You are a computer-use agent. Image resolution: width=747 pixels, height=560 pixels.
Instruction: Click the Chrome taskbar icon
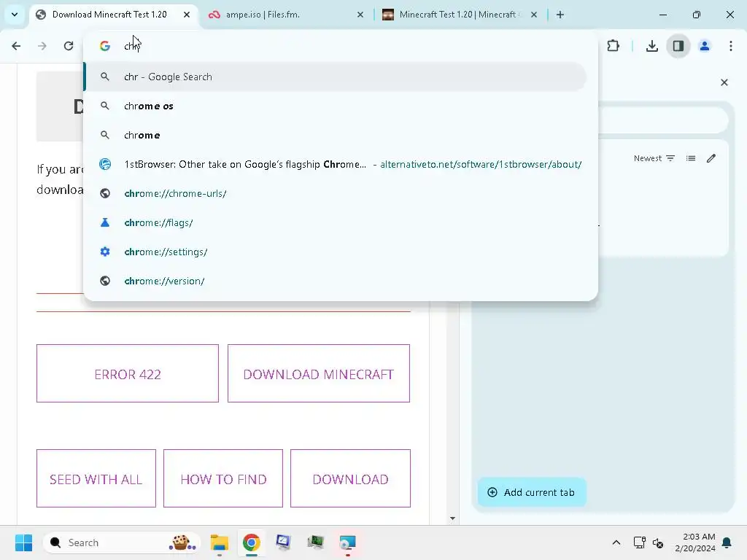tap(252, 542)
